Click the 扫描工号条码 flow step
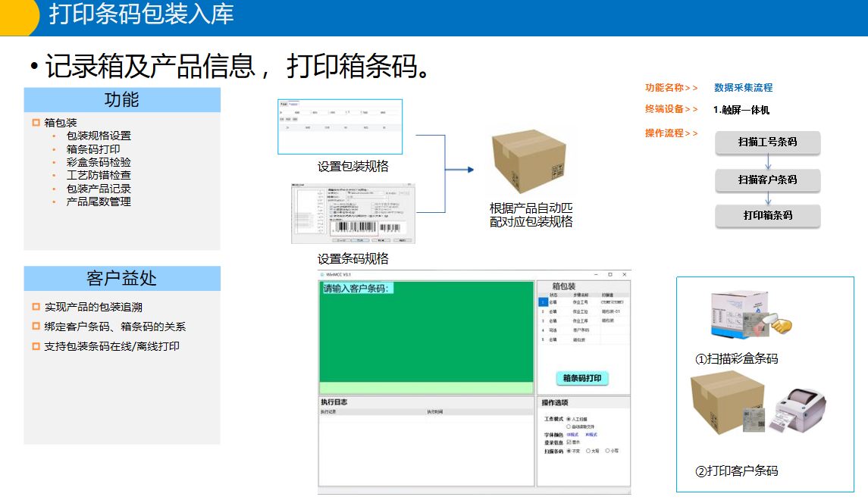Screen dimensions: 868x500 pyautogui.click(x=767, y=142)
